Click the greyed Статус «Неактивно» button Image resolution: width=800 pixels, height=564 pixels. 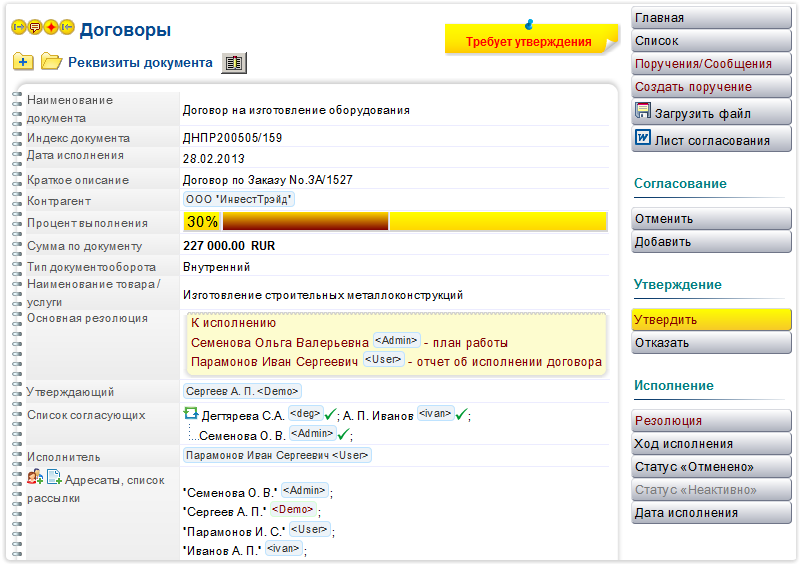tap(711, 490)
